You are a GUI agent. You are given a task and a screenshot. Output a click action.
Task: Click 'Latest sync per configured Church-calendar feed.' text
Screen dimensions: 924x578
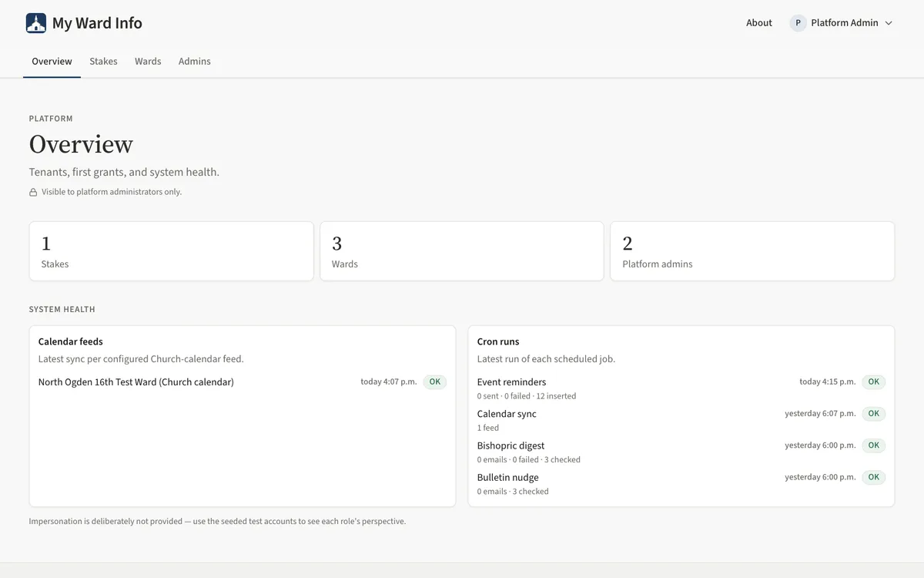click(x=141, y=359)
